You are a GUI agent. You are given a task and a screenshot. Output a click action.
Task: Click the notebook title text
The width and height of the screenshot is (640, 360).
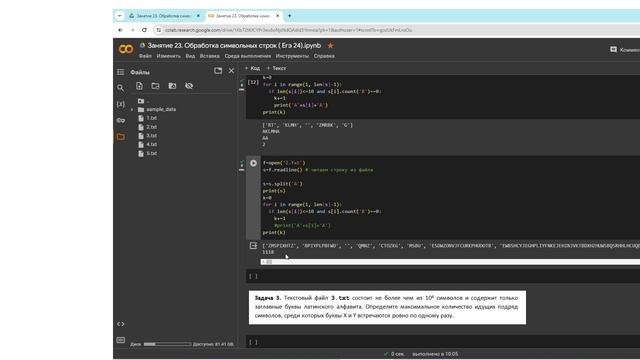point(234,45)
